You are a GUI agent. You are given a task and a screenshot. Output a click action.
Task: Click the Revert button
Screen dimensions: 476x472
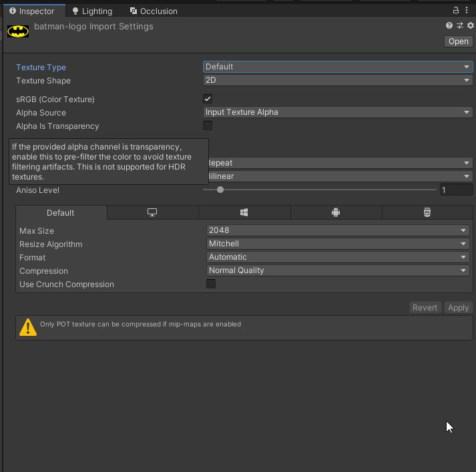point(425,308)
